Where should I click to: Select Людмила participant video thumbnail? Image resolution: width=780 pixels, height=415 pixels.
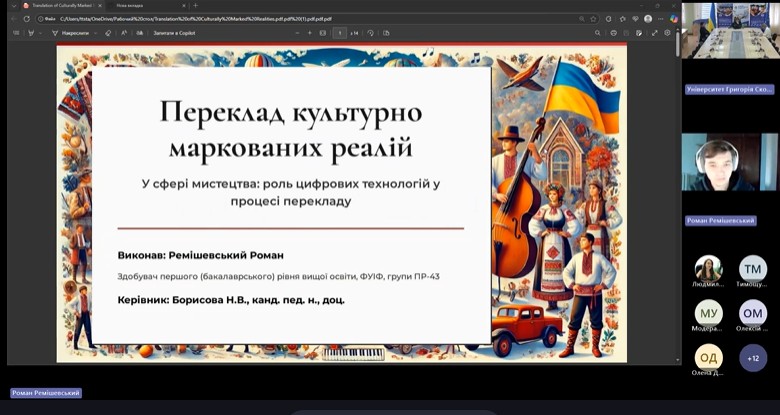tap(708, 268)
